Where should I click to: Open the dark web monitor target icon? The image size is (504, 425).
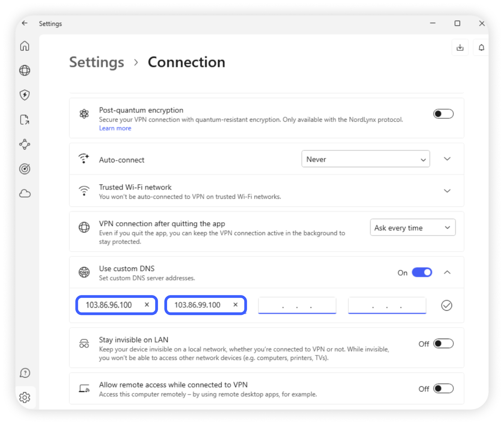[25, 169]
